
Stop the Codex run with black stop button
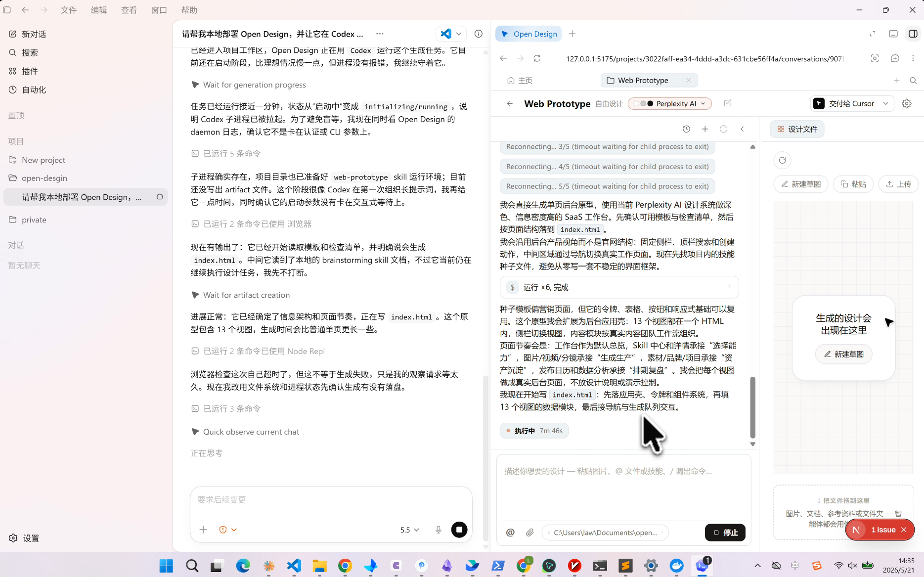click(x=459, y=530)
